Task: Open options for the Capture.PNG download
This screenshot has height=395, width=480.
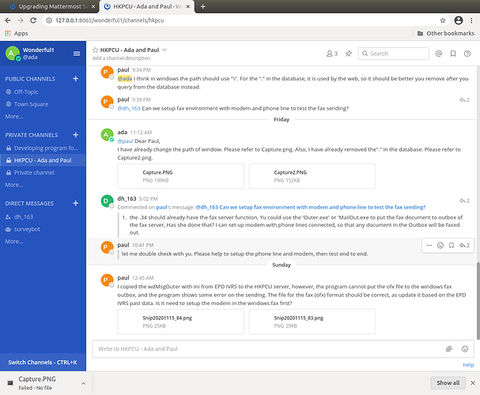Action: (x=83, y=383)
